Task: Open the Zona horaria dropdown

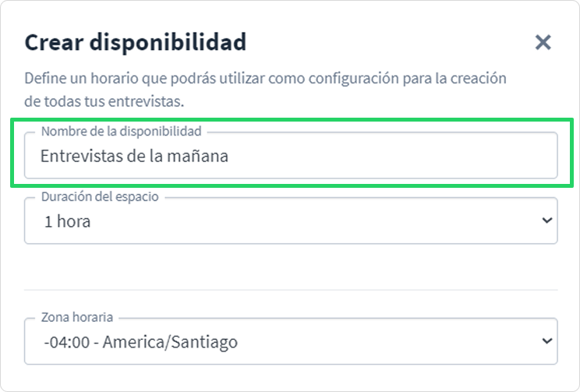Action: point(291,341)
